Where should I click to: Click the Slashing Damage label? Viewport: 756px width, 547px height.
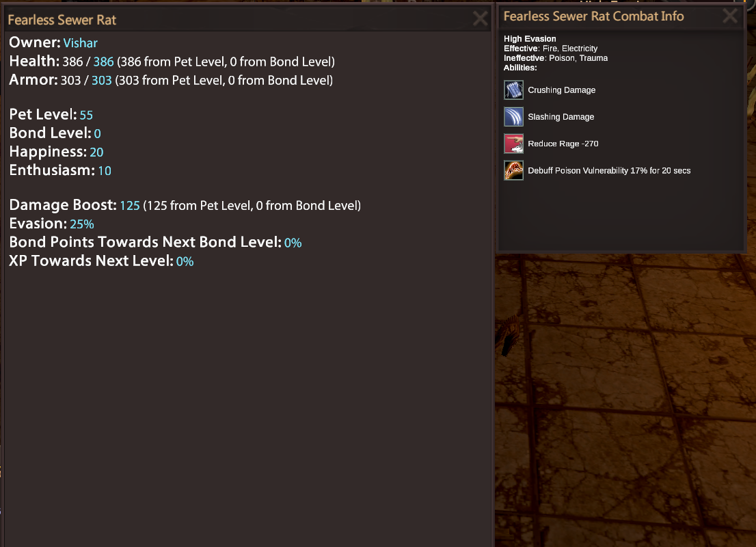(x=561, y=117)
